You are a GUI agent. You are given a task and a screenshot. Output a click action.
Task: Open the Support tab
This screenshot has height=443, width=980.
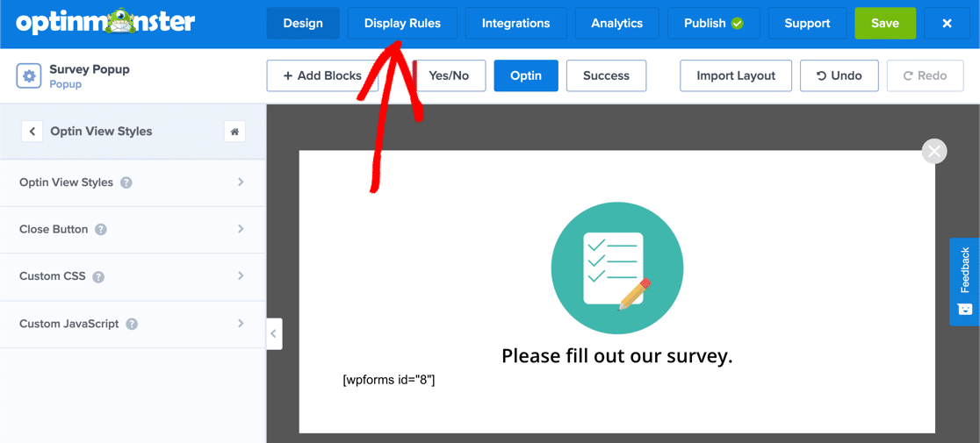(x=808, y=23)
